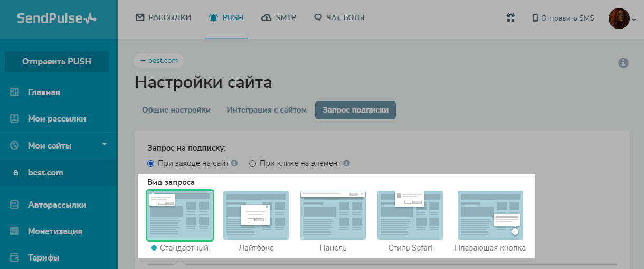This screenshot has height=269, width=644.
Task: Click the Панель label
Action: [x=333, y=248]
